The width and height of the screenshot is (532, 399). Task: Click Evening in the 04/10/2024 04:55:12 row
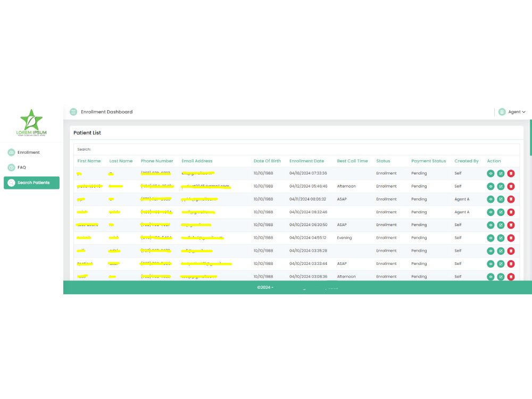tap(344, 238)
